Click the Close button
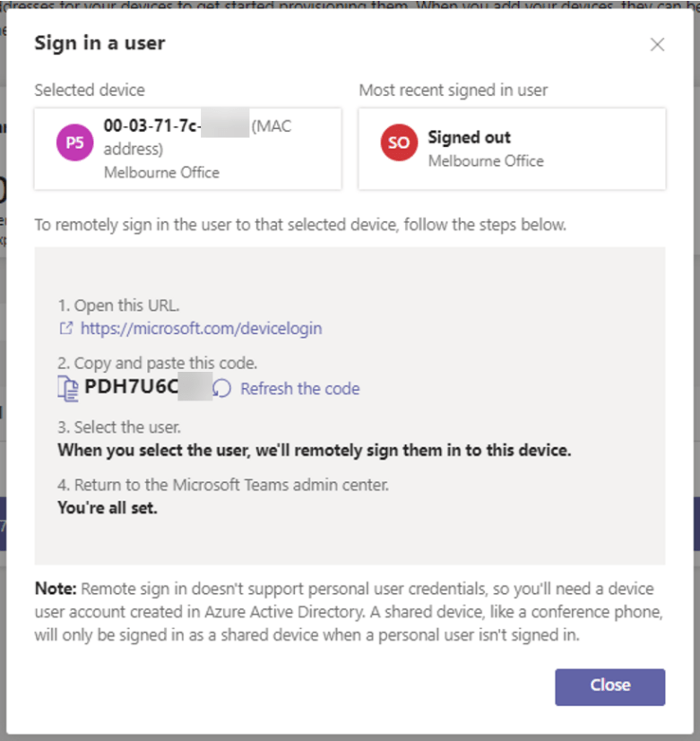The height and width of the screenshot is (741, 700). [609, 685]
